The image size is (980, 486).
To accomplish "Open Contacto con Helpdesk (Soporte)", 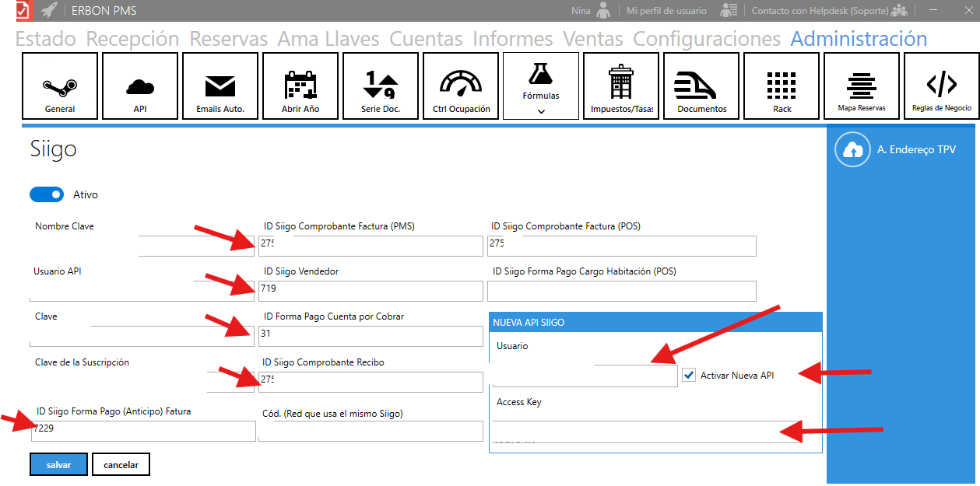I will (820, 11).
